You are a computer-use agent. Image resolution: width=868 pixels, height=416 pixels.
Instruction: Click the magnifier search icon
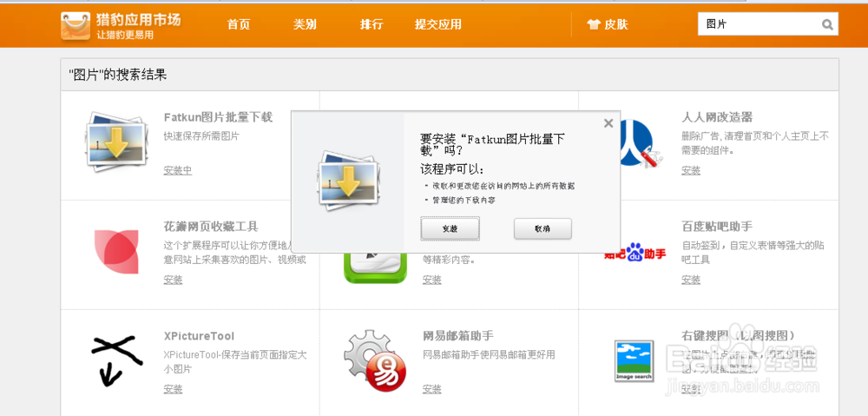click(x=827, y=24)
